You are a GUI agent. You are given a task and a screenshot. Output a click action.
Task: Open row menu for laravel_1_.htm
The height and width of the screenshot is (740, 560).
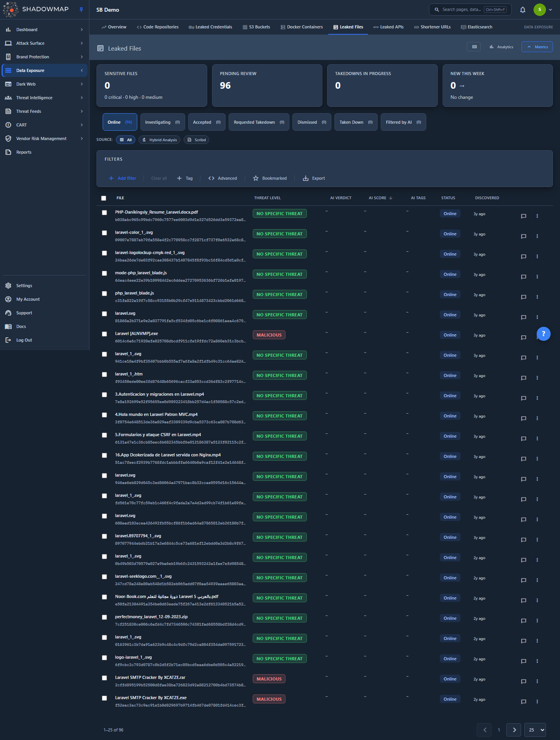[x=537, y=378]
